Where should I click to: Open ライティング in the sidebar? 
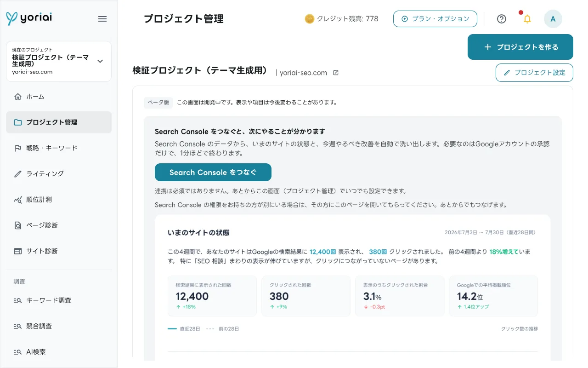coord(59,174)
